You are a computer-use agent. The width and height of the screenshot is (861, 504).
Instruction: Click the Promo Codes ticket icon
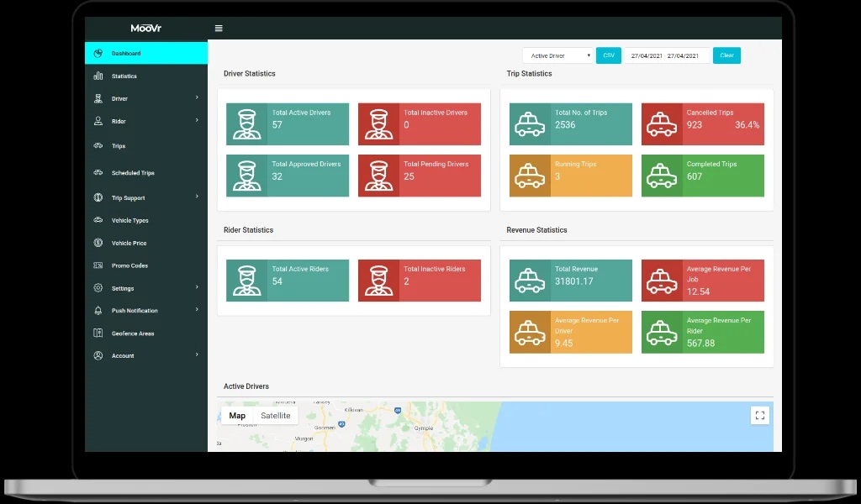click(x=98, y=265)
